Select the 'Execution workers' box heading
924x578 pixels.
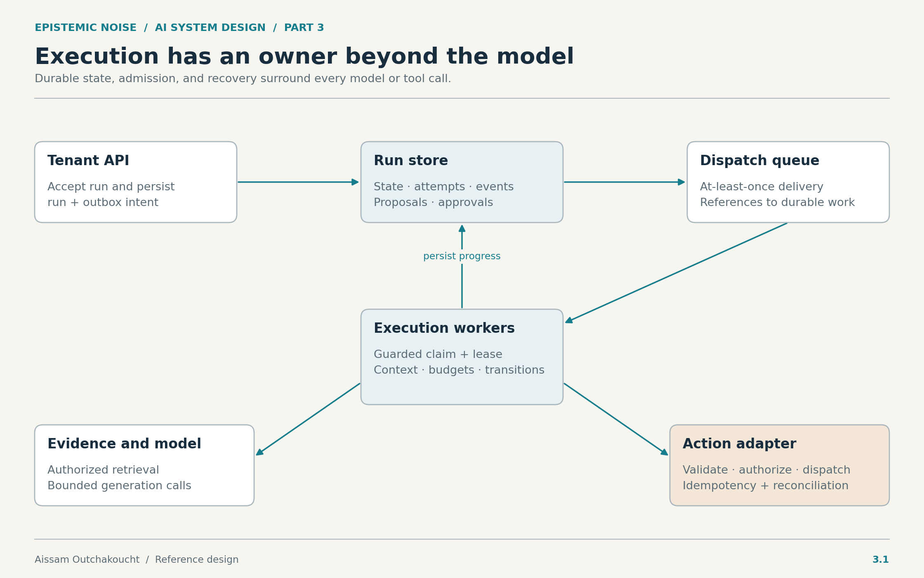(444, 328)
